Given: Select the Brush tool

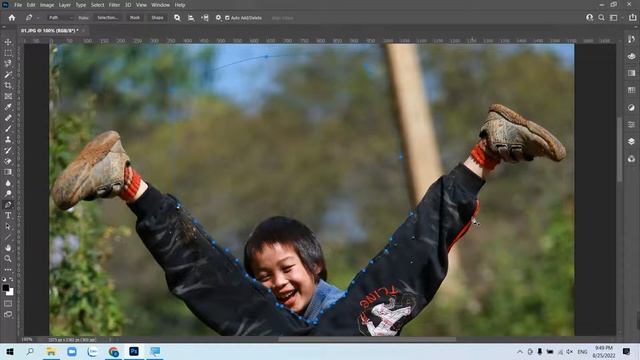Looking at the screenshot, I should pos(8,129).
